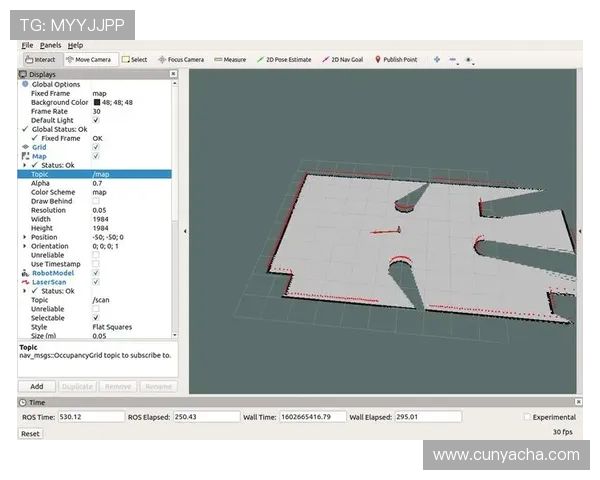Enable the Experimental checkbox
The width and height of the screenshot is (600, 480).
pyautogui.click(x=527, y=417)
